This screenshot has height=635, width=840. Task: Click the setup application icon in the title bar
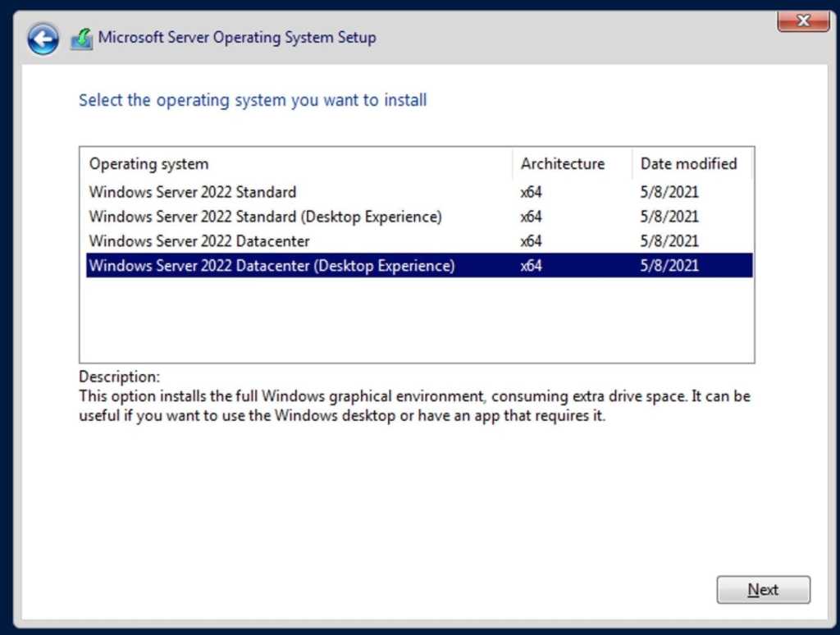pyautogui.click(x=80, y=37)
